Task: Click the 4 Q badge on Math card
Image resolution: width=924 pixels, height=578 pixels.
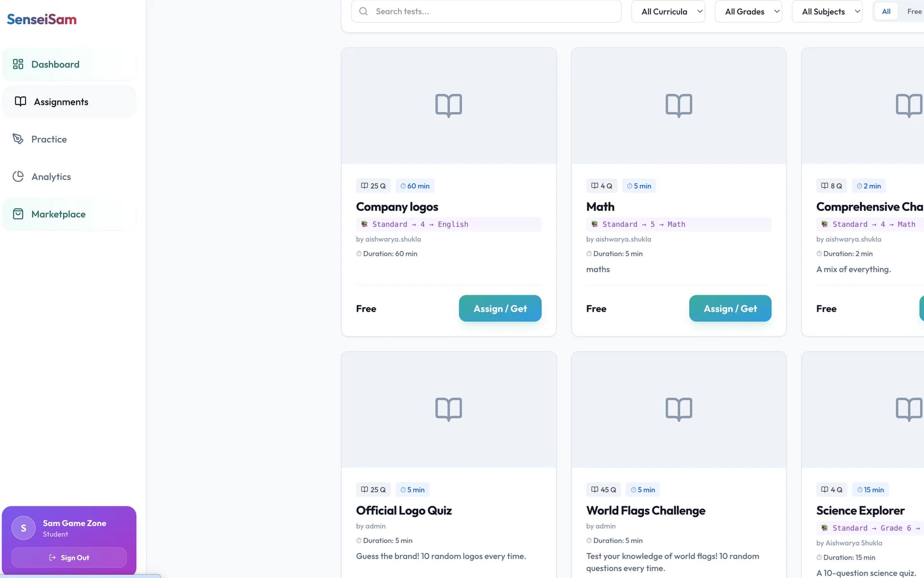Action: click(602, 186)
